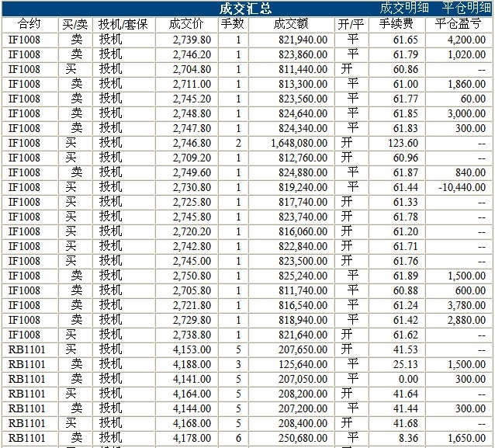Click the 买/卖 column header

[74, 24]
